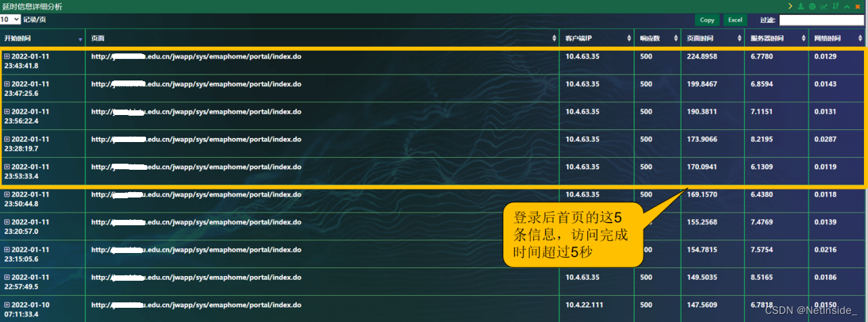Click page time value 155.2568

(x=702, y=222)
